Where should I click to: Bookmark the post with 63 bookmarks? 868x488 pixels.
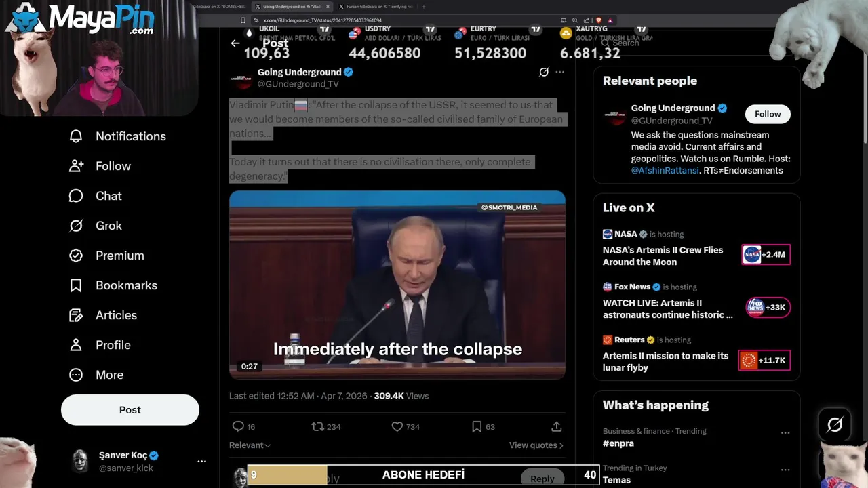(483, 426)
